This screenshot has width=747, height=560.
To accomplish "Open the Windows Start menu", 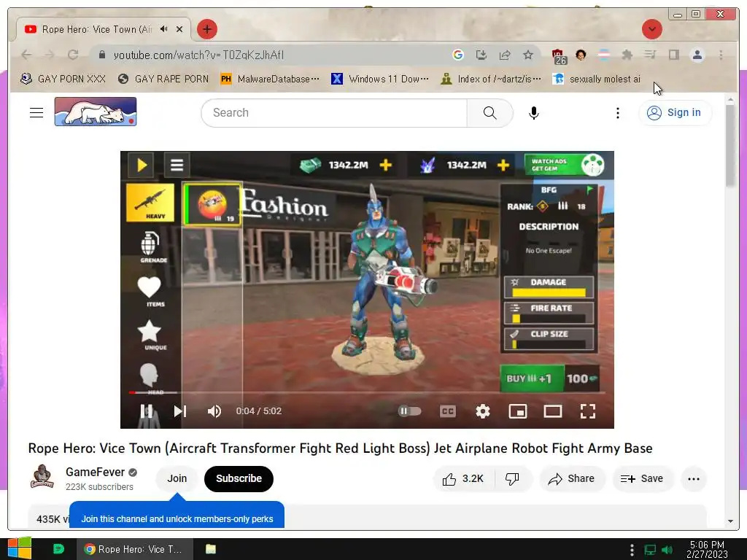I will coord(20,549).
